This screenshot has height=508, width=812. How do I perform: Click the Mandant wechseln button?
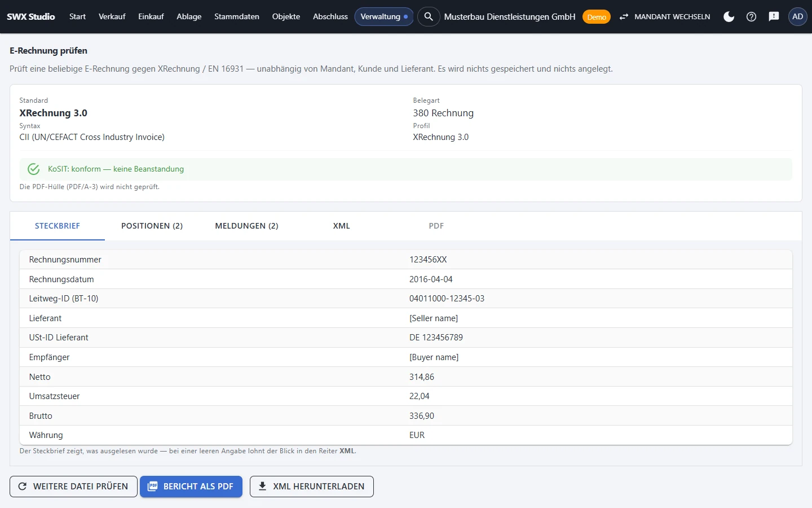coord(664,16)
